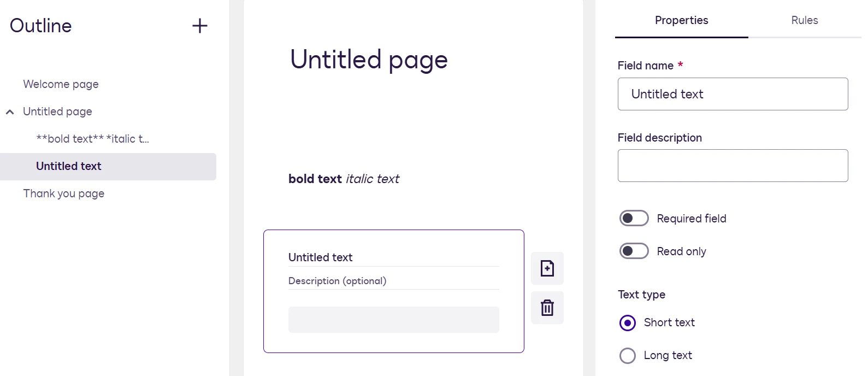Image resolution: width=868 pixels, height=376 pixels.
Task: Select the Long text radio option
Action: tap(628, 356)
